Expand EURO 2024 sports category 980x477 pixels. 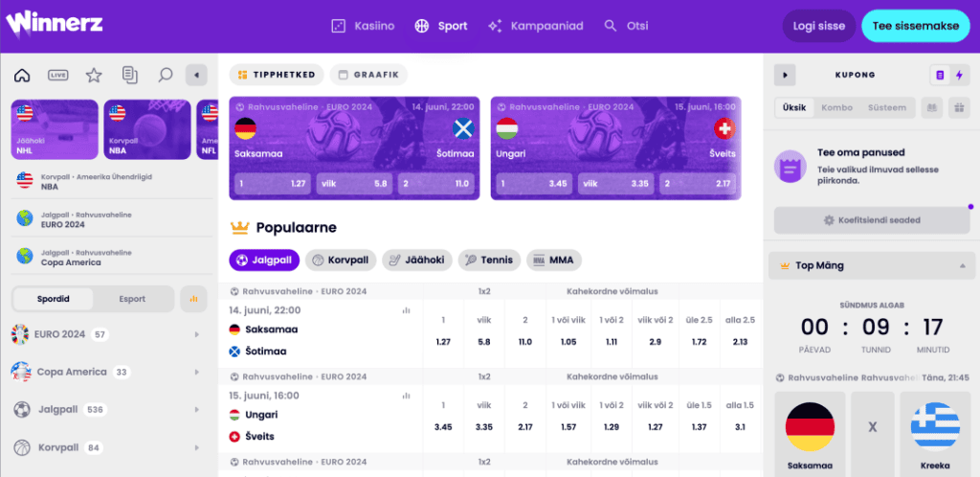(x=109, y=334)
